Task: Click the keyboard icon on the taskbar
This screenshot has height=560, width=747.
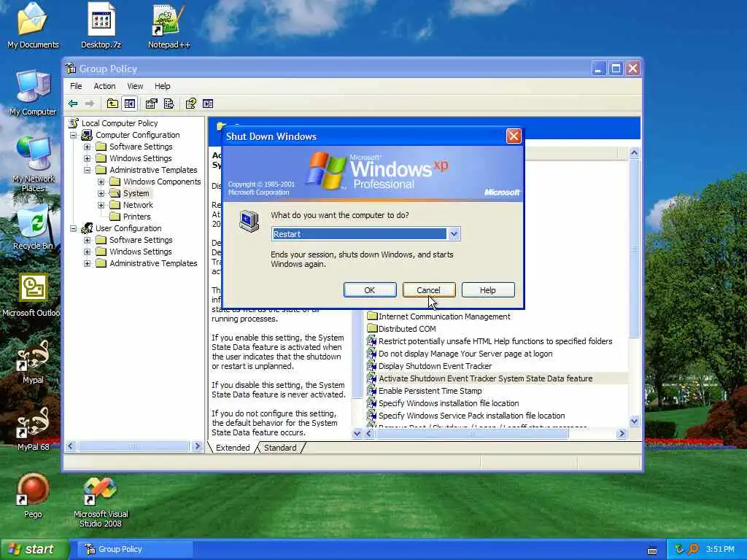Action: click(652, 551)
